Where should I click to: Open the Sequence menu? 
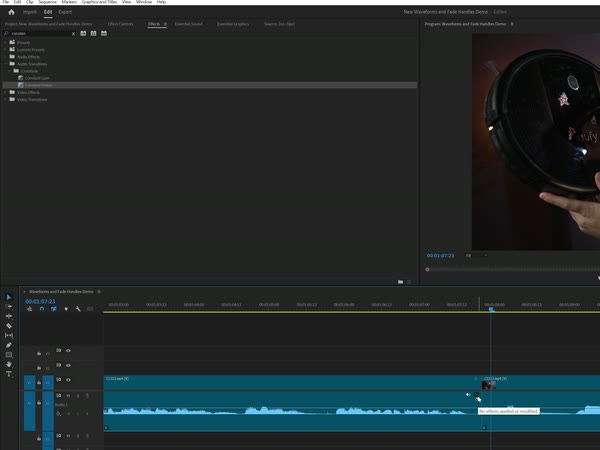[47, 2]
